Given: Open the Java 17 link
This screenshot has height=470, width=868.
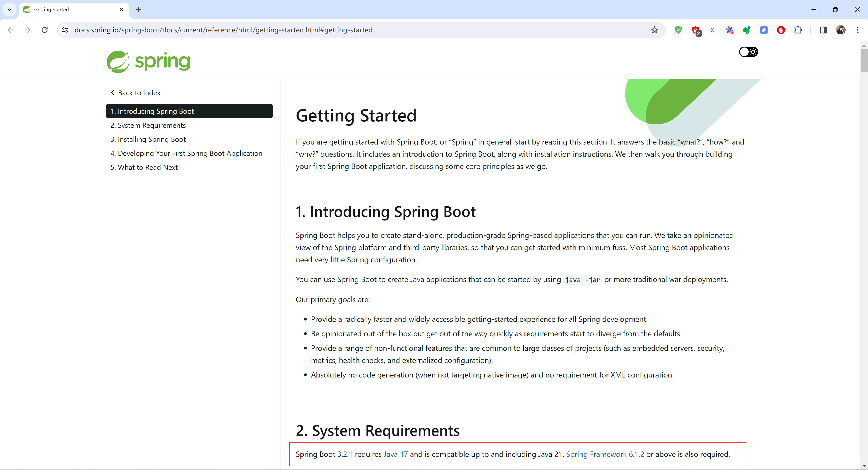Looking at the screenshot, I should [396, 454].
